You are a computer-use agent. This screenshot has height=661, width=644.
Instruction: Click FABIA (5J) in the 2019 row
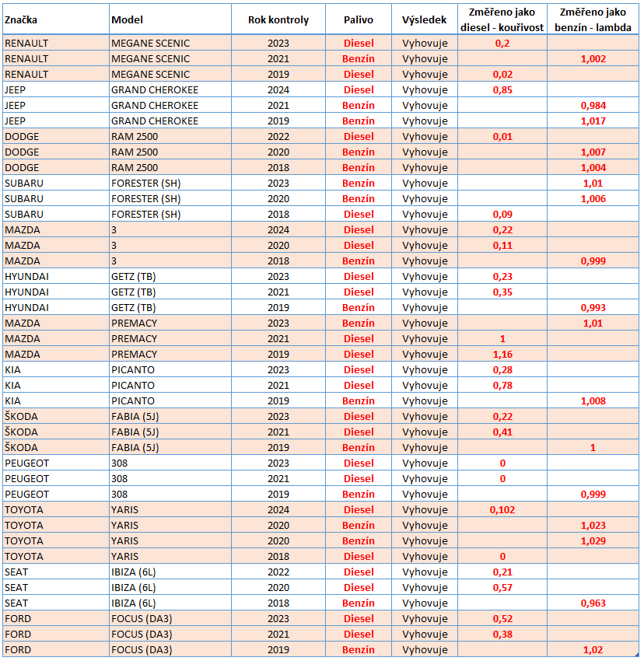[x=135, y=448]
